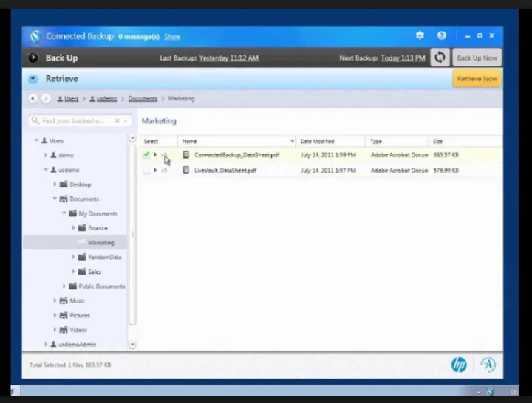Expand the Finance folder node
This screenshot has height=403, width=532.
(x=73, y=228)
